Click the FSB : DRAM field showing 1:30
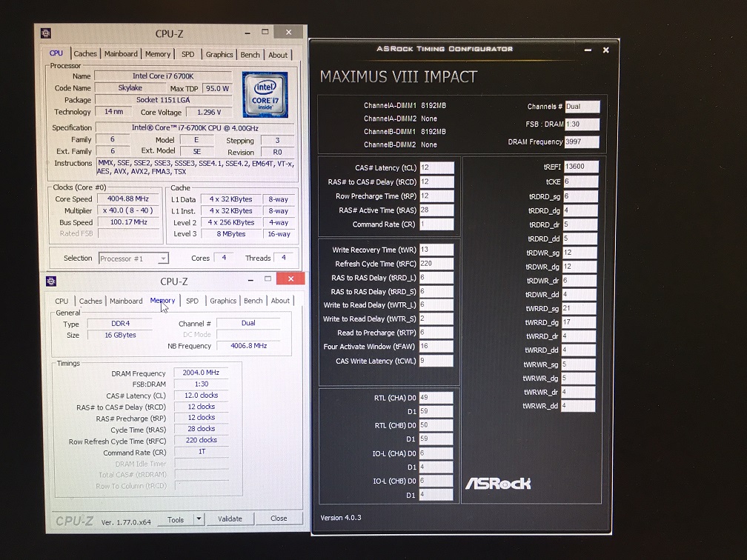This screenshot has height=560, width=747. tap(582, 124)
